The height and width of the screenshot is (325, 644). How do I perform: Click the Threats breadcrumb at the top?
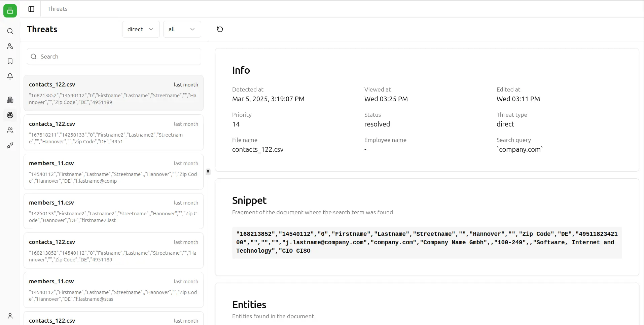58,9
